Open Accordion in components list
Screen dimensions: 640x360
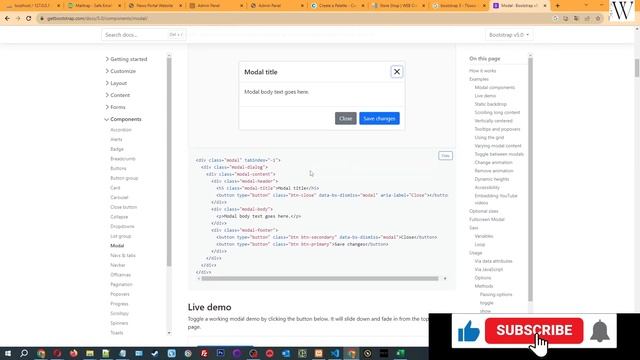click(121, 130)
